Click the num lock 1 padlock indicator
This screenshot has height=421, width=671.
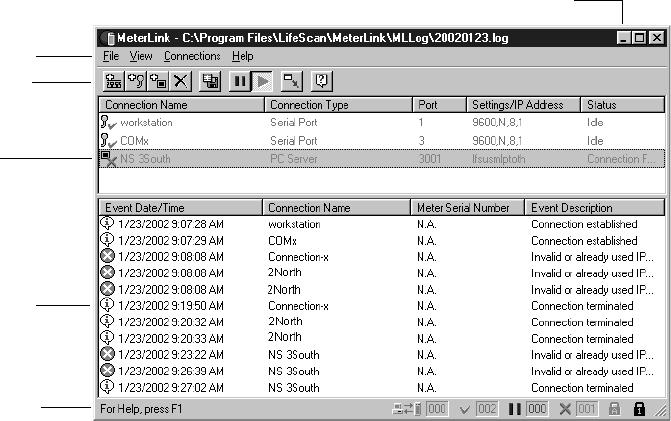(x=639, y=409)
